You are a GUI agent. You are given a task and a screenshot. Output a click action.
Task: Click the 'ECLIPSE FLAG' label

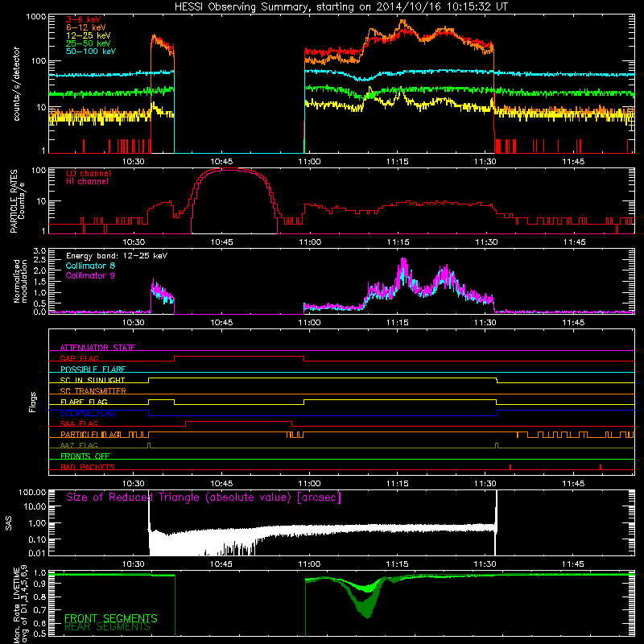pos(88,413)
